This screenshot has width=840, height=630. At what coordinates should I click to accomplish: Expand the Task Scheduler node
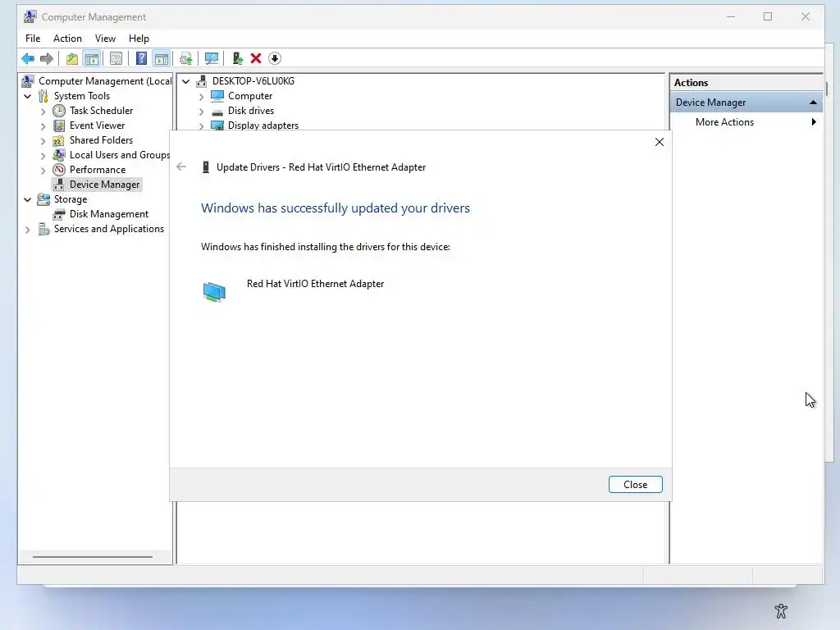43,112
